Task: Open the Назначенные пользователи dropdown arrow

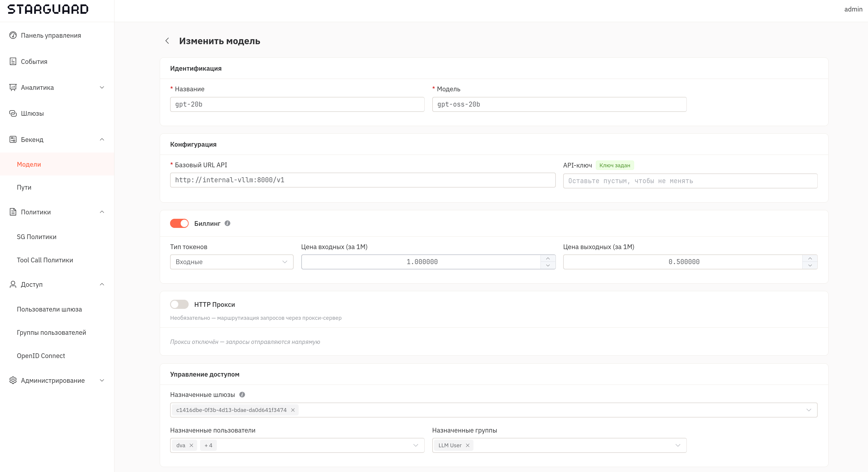Action: (x=416, y=445)
